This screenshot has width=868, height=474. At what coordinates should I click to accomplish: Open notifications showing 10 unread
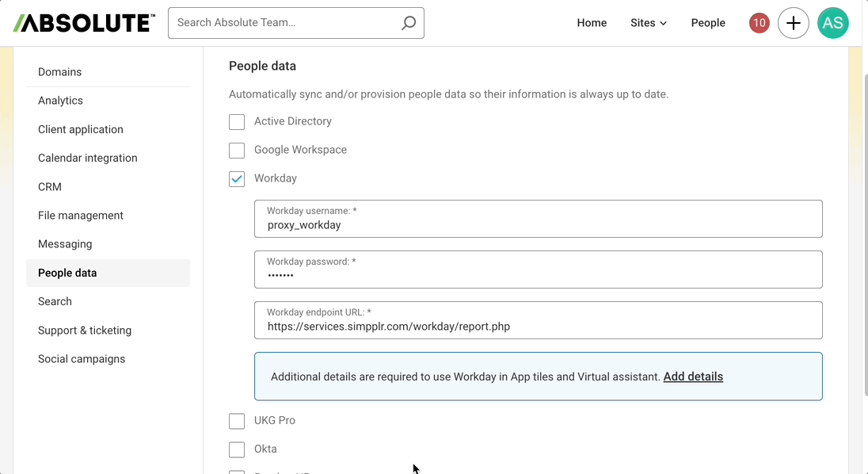click(759, 22)
